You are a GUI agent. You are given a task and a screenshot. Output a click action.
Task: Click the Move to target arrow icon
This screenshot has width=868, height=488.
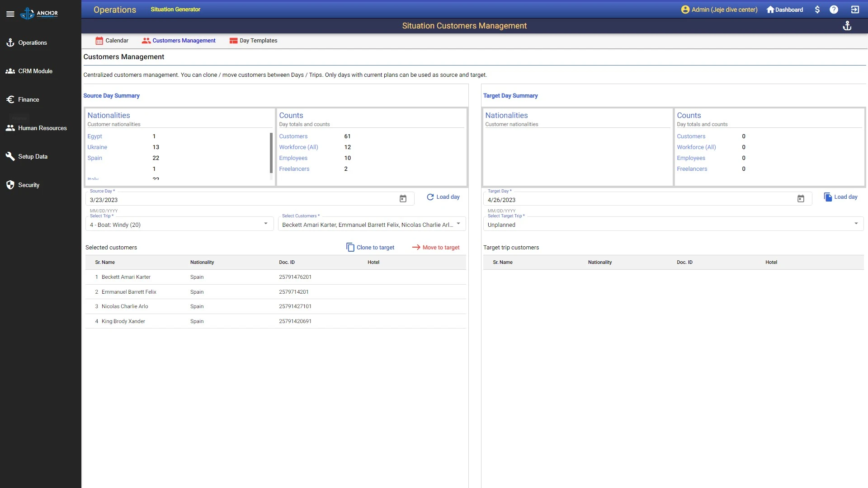click(415, 247)
